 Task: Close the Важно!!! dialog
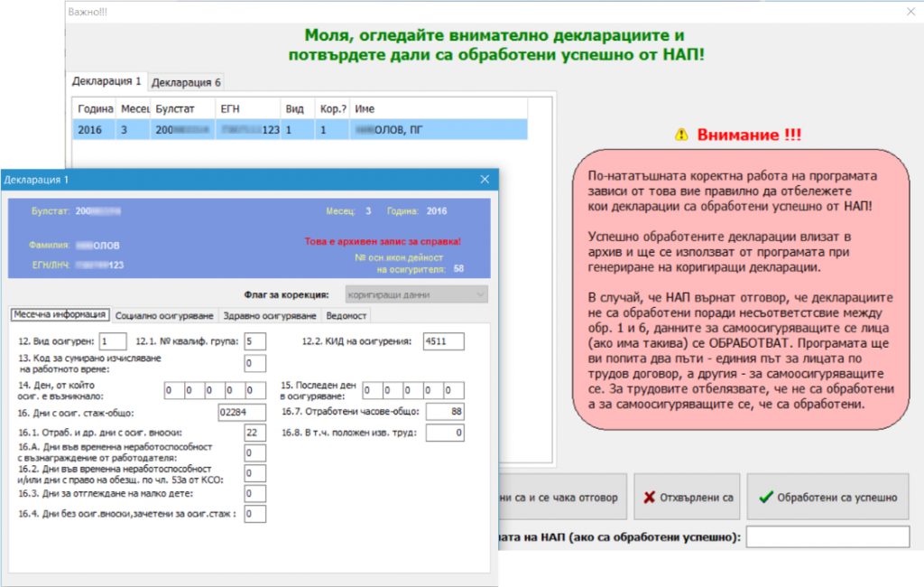(x=910, y=11)
